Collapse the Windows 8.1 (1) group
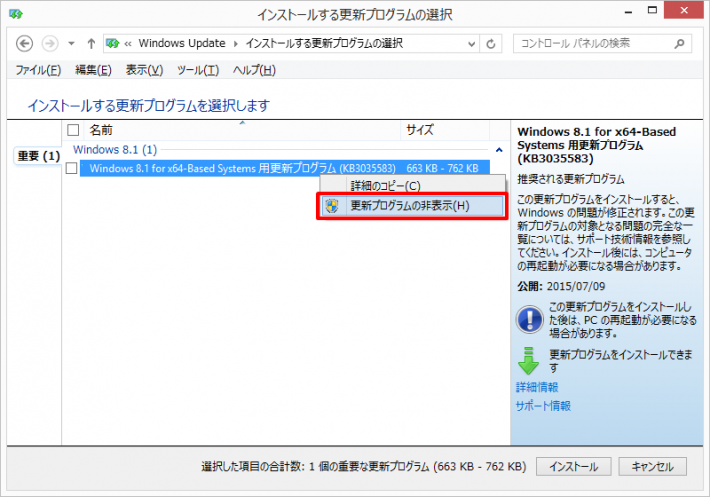The height and width of the screenshot is (497, 710). [x=499, y=149]
